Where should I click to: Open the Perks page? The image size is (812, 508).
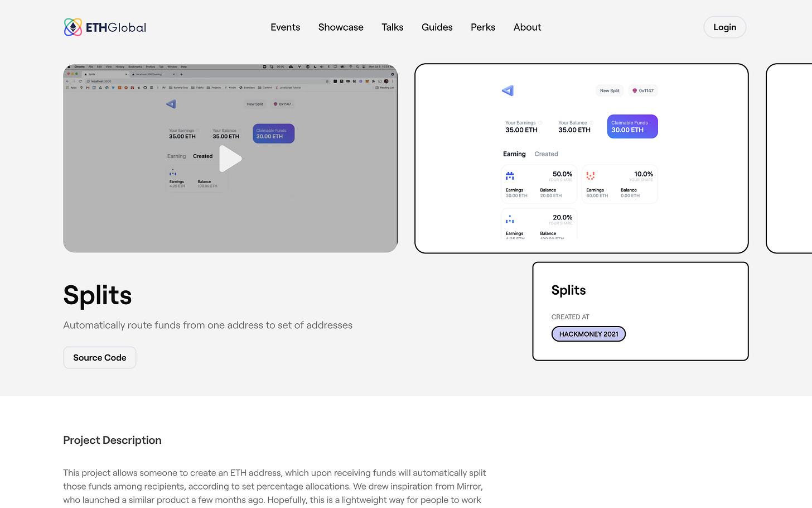483,27
